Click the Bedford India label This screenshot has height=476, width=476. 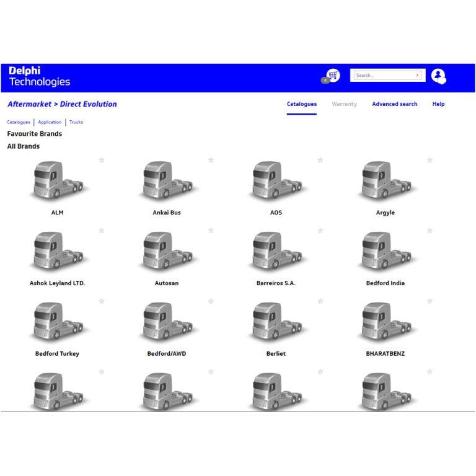tap(386, 283)
